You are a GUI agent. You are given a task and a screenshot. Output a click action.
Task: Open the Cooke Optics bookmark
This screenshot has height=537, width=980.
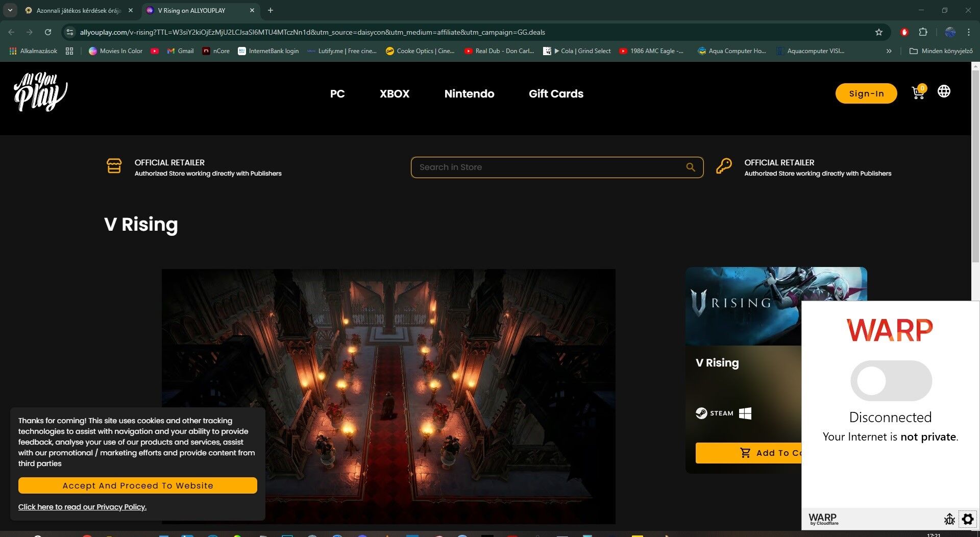420,51
